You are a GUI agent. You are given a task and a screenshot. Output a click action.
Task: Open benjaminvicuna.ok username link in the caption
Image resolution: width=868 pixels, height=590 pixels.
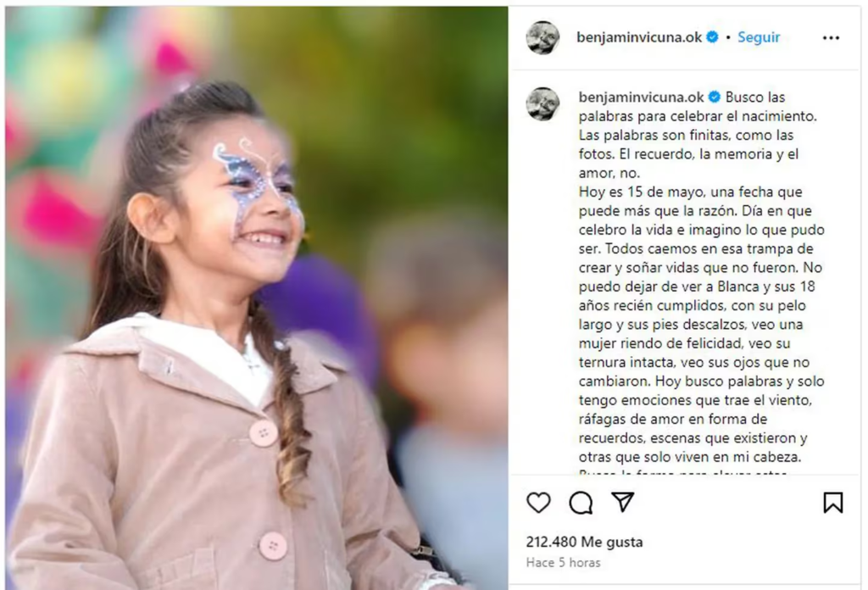tap(641, 97)
